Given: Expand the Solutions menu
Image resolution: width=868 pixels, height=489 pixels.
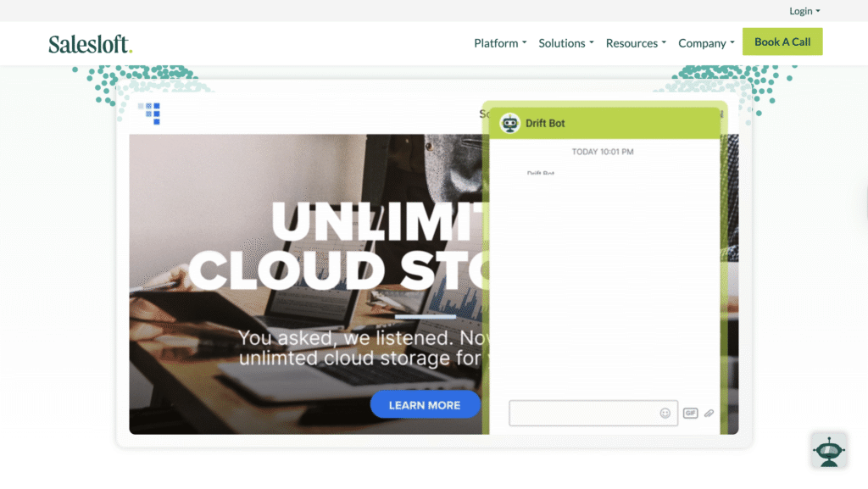Looking at the screenshot, I should click(x=565, y=43).
